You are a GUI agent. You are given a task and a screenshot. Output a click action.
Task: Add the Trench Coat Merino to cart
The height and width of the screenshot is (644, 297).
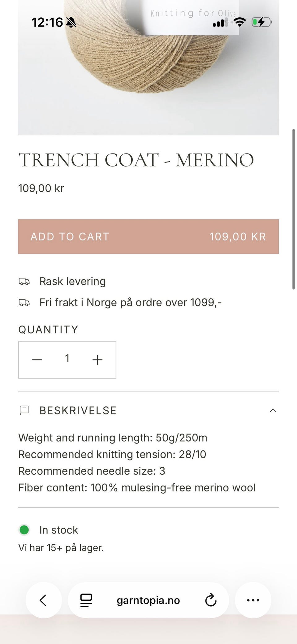click(x=148, y=237)
